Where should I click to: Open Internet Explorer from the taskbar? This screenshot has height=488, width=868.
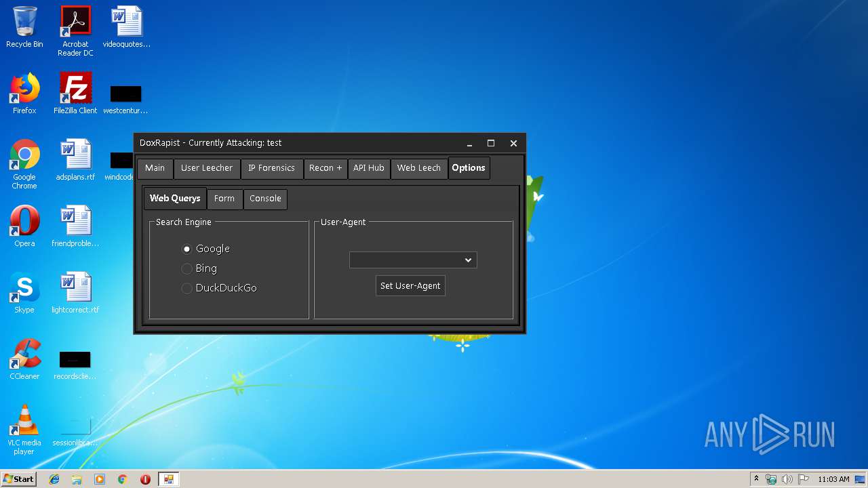tap(54, 479)
